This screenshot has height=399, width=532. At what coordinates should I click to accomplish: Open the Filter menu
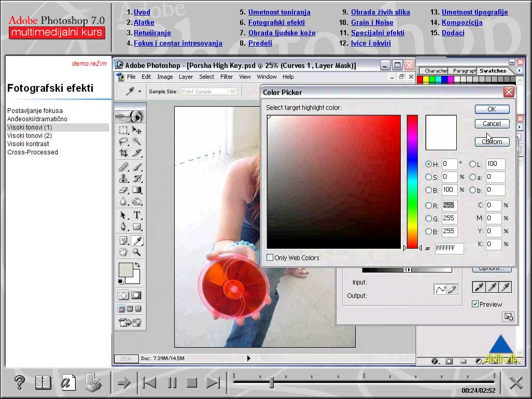pos(227,76)
